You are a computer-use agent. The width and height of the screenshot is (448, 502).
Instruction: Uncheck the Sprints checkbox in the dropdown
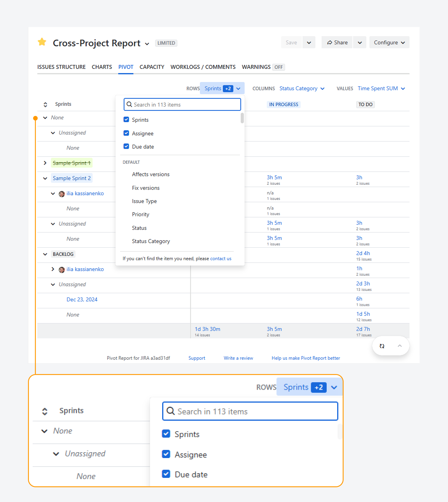tap(126, 119)
